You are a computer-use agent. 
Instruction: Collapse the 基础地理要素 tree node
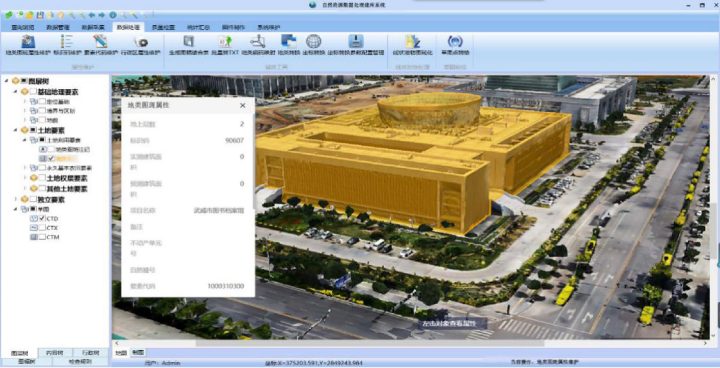click(x=16, y=91)
